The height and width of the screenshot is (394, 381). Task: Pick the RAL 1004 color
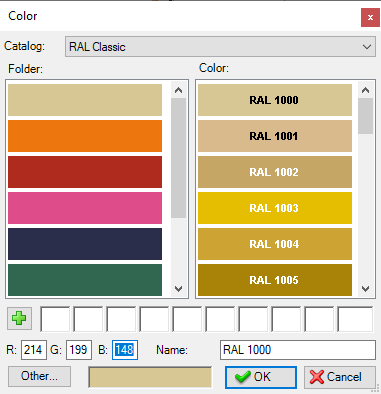point(275,244)
